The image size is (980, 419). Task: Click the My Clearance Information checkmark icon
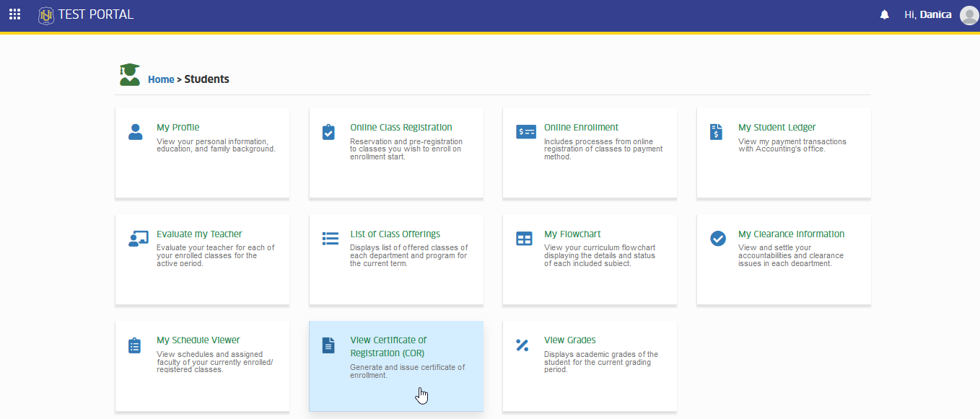[718, 239]
